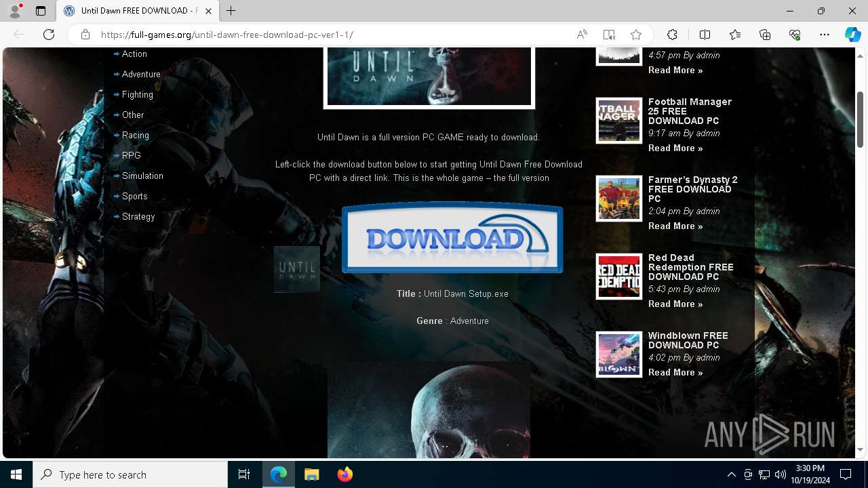Open the Fighting category

[138, 95]
